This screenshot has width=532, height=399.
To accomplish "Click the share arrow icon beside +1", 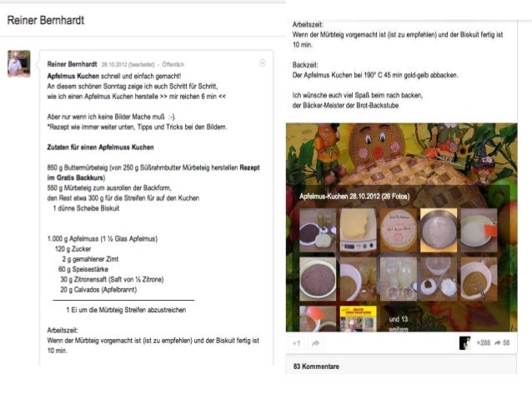I will [x=315, y=343].
